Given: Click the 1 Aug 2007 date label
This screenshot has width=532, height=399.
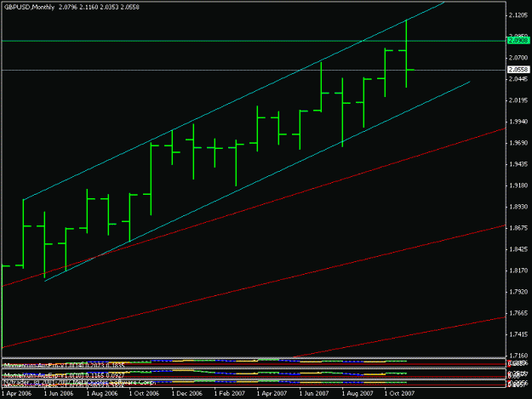Looking at the screenshot, I should pos(358,394).
